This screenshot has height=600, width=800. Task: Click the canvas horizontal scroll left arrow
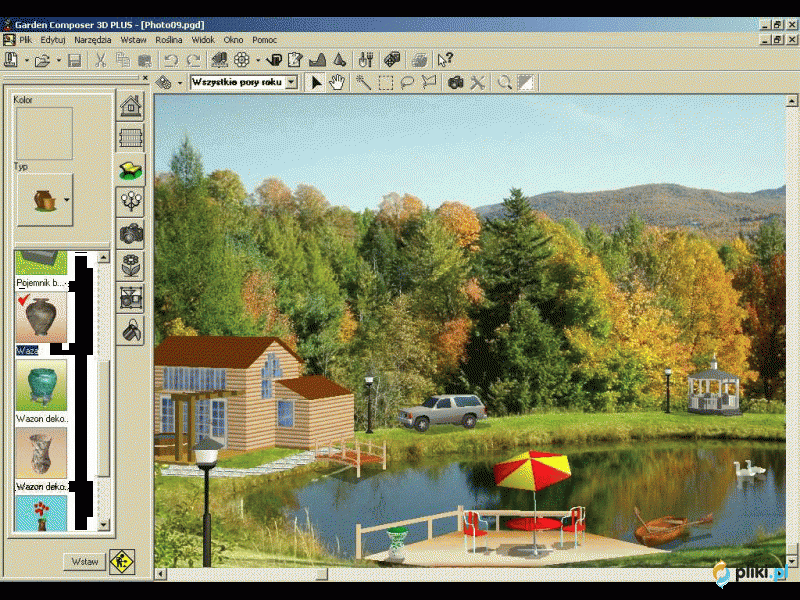click(161, 574)
